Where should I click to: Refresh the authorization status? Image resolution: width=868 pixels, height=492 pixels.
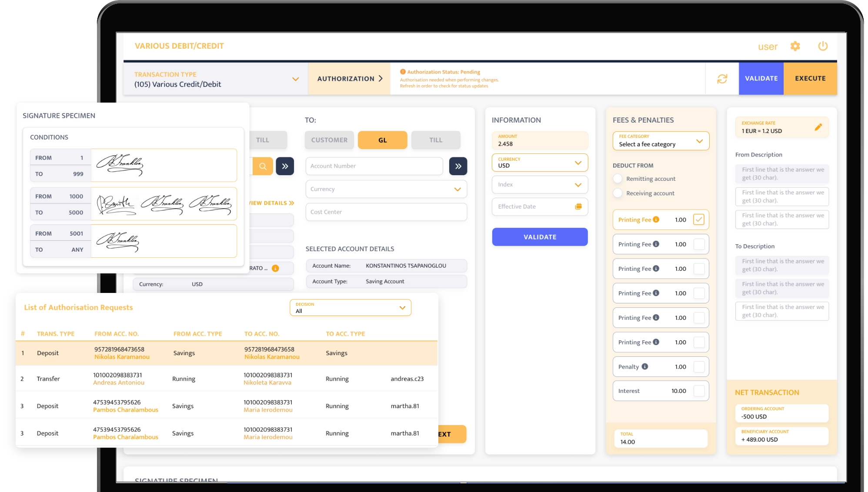tap(722, 79)
